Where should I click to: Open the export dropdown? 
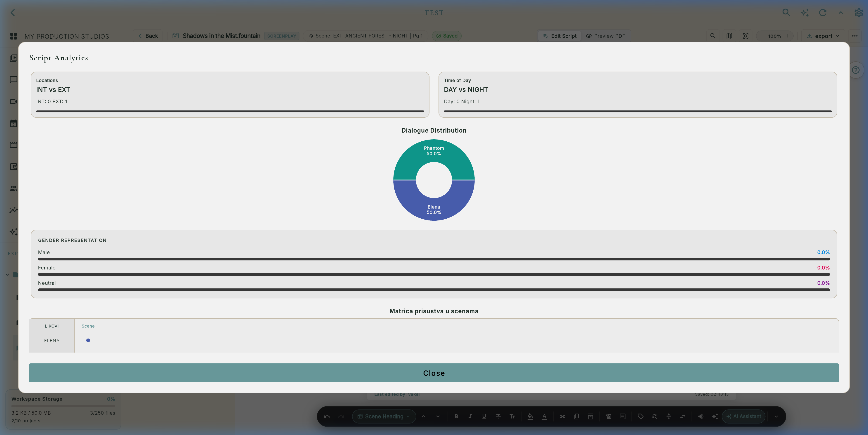pos(823,36)
